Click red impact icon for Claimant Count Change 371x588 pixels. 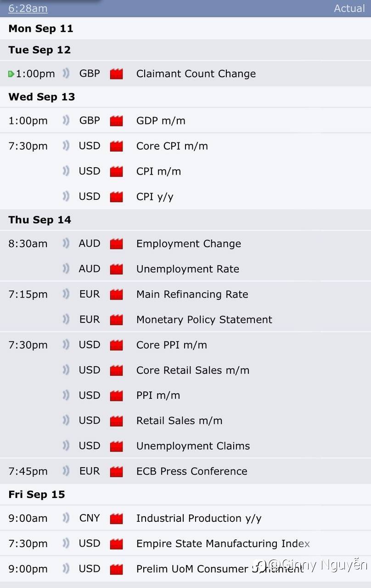click(116, 74)
